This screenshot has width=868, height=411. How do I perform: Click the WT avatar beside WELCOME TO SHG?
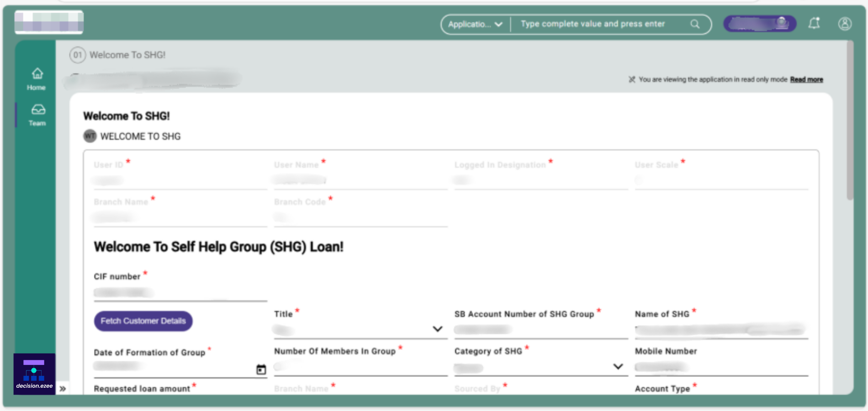point(90,136)
